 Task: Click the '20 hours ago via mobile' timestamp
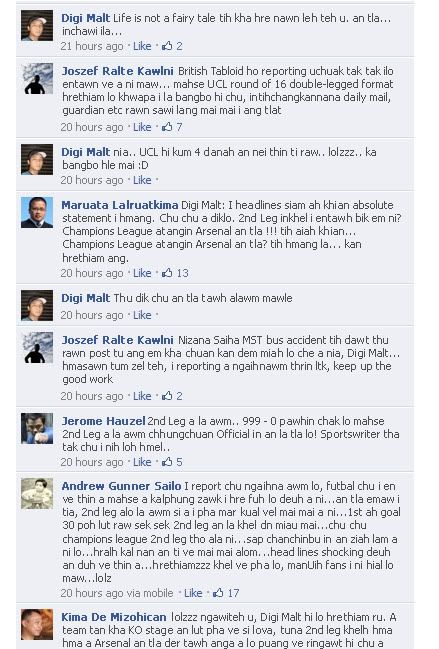point(117,593)
